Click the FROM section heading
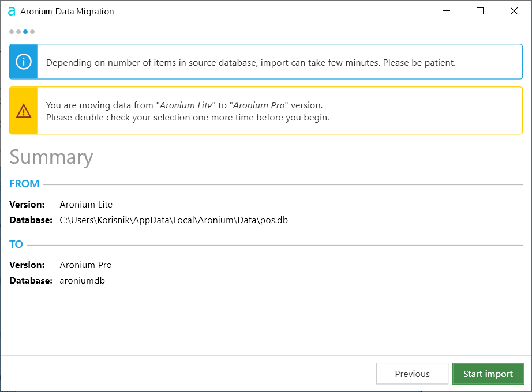The height and width of the screenshot is (392, 532). 24,183
